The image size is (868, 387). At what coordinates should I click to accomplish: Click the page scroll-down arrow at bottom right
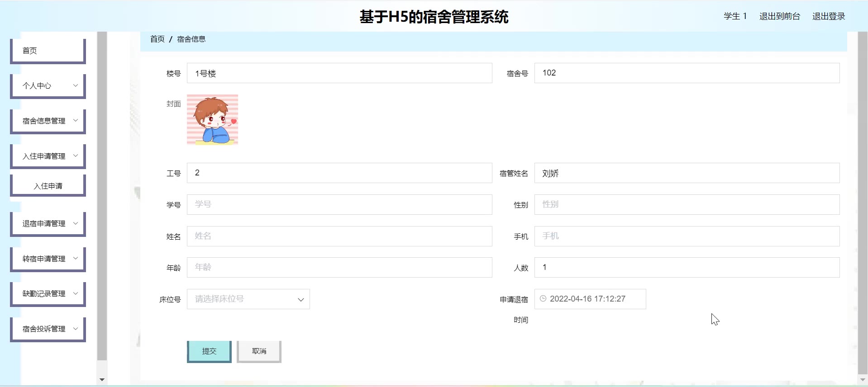tap(863, 380)
